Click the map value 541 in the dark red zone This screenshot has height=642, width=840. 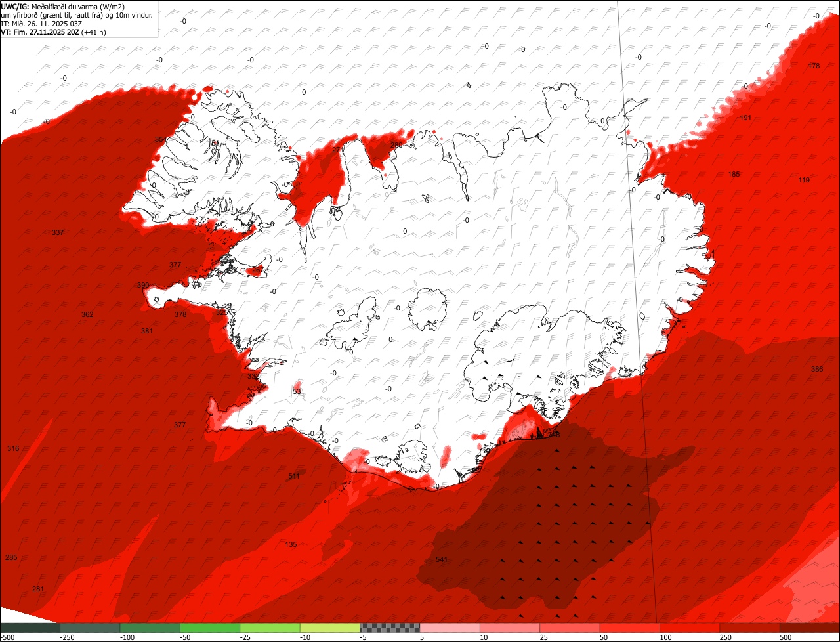pyautogui.click(x=441, y=559)
